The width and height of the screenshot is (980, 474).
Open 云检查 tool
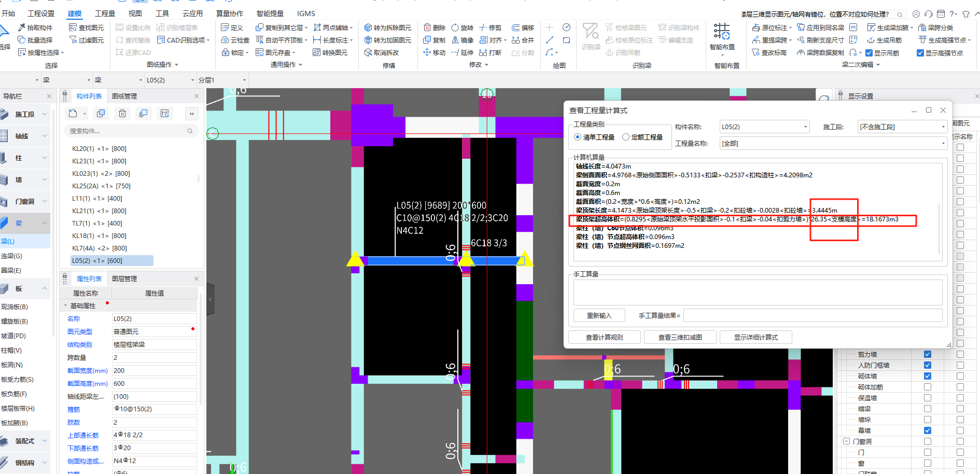coord(235,40)
